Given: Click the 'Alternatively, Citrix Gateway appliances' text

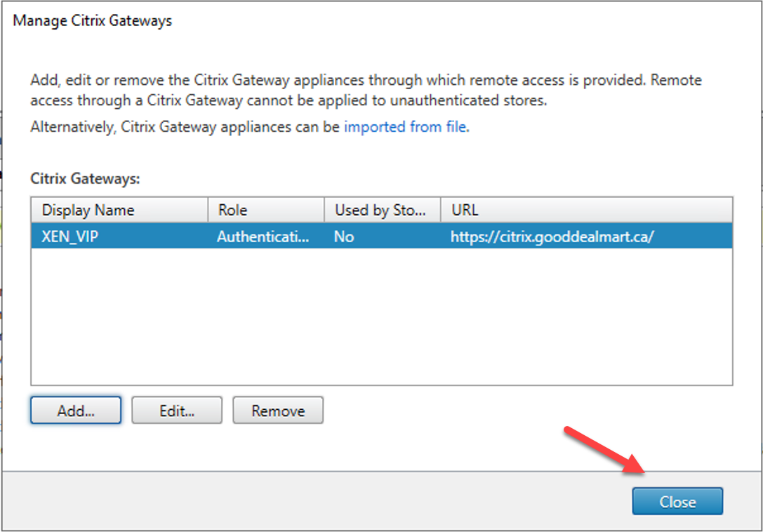Looking at the screenshot, I should coord(185,127).
